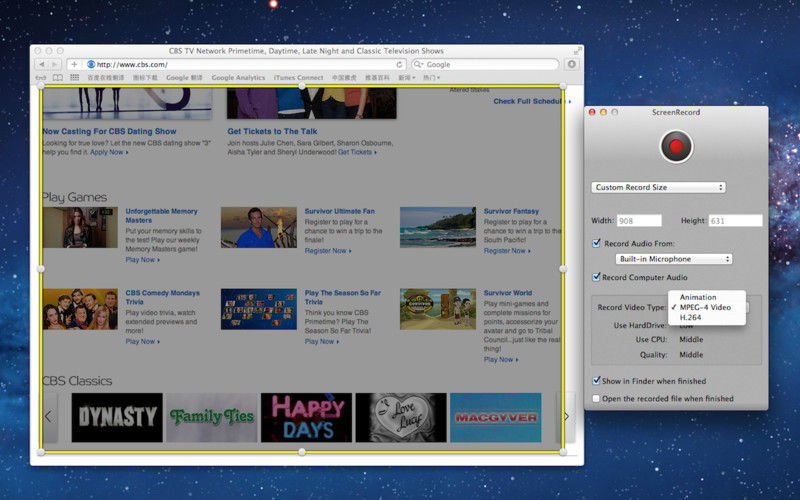This screenshot has width=800, height=500.
Task: Toggle Record Computer Audio checkbox
Action: tap(596, 277)
